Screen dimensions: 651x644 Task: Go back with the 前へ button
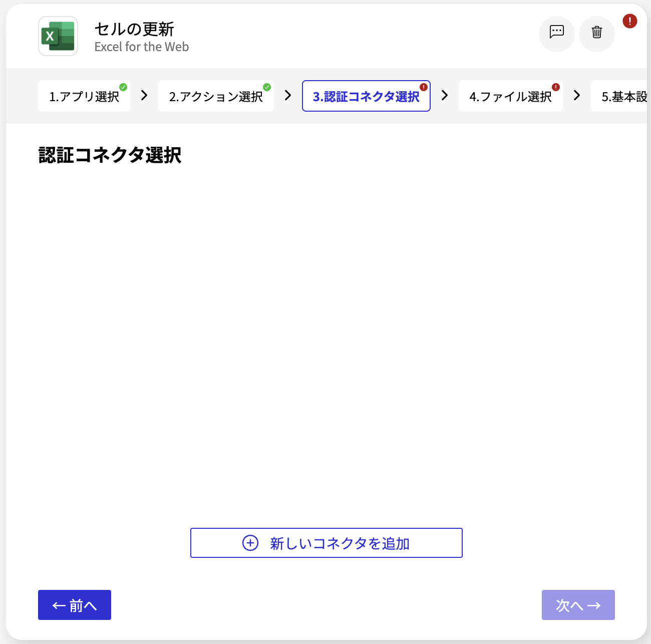tap(75, 605)
